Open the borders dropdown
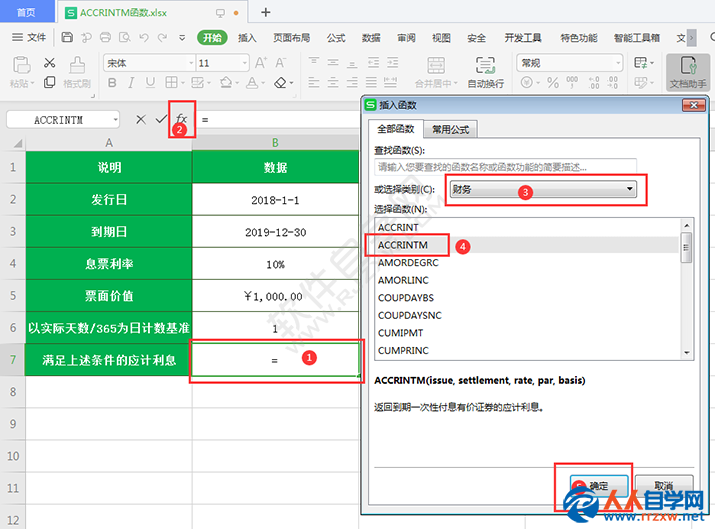This screenshot has height=529, width=715. pyautogui.click(x=182, y=83)
